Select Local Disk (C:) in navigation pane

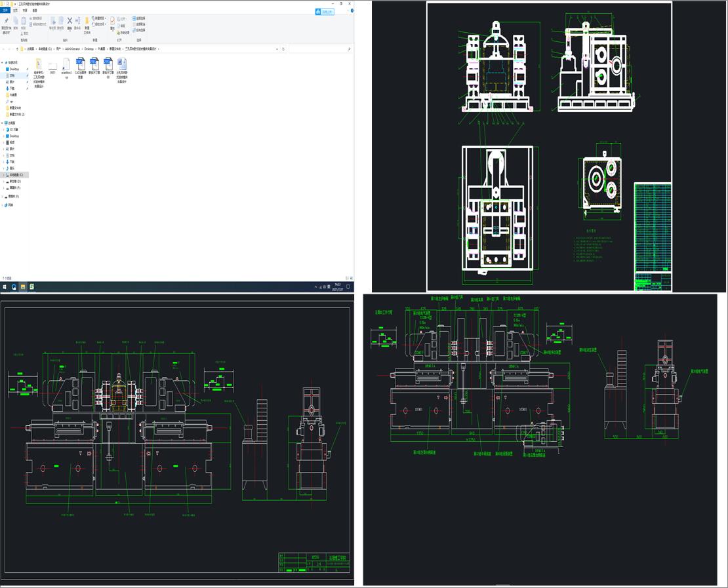(x=16, y=175)
